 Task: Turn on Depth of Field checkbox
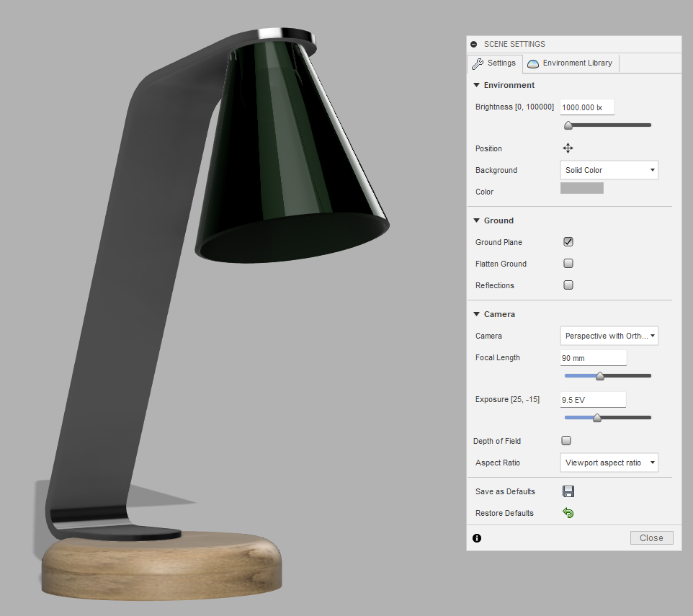click(566, 441)
